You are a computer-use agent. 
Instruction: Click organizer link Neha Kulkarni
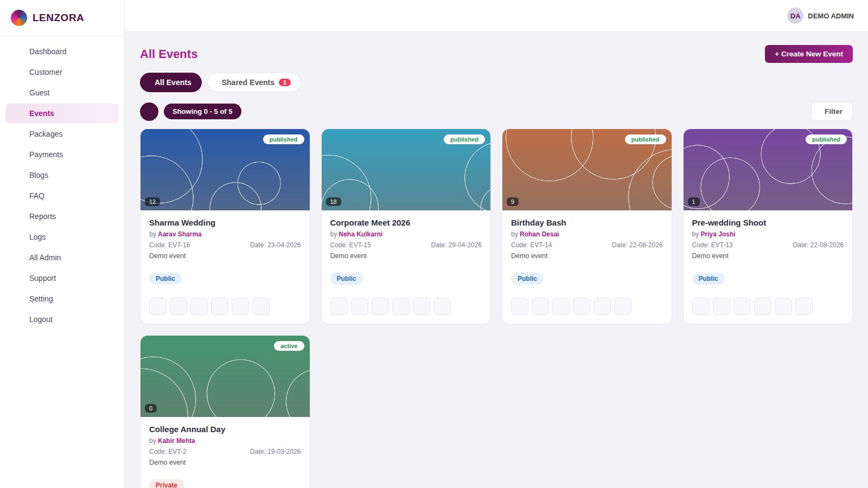coord(360,234)
